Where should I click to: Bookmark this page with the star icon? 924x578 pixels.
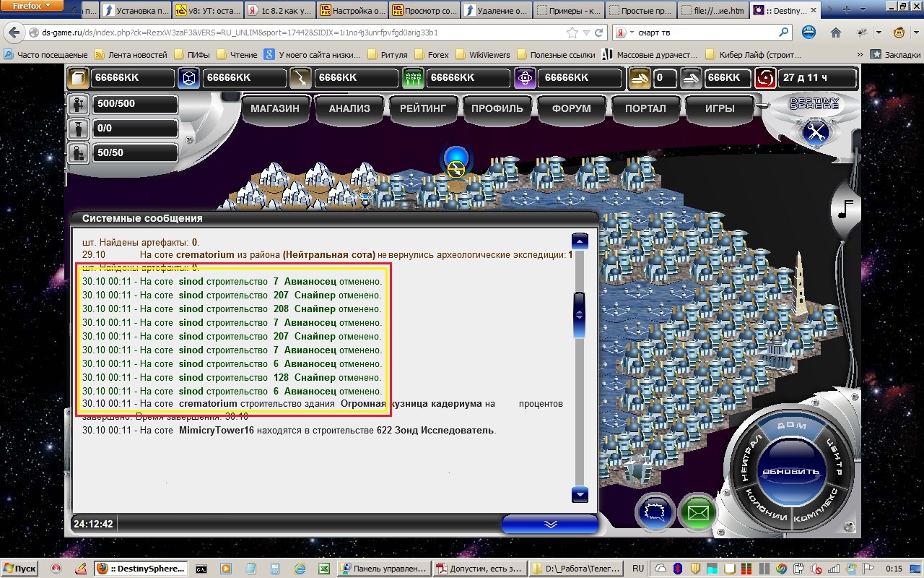572,33
